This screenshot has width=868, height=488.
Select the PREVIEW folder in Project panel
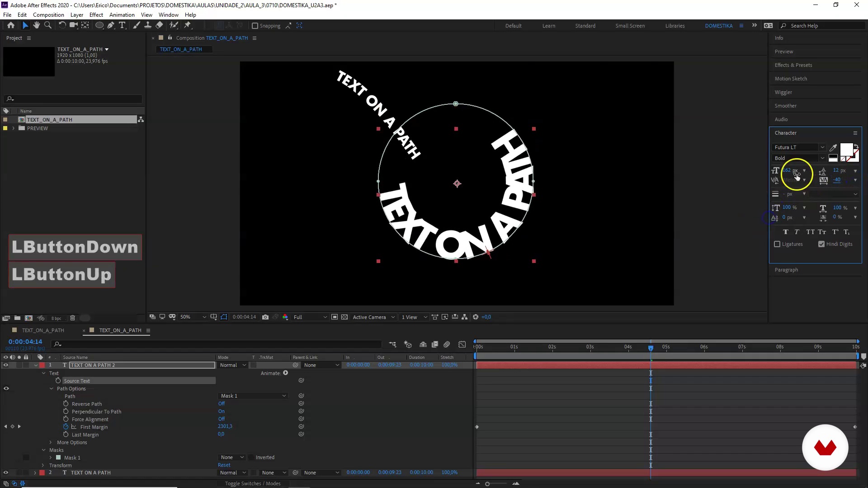(x=37, y=128)
